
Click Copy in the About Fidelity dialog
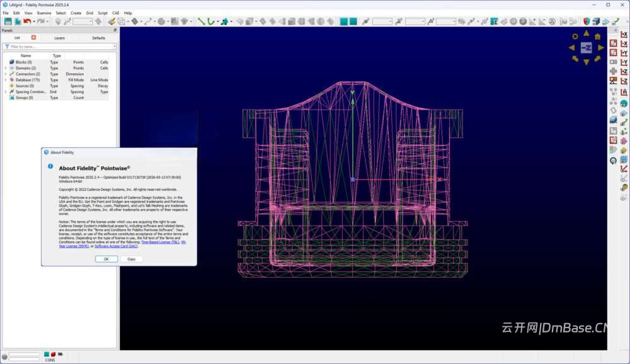click(132, 259)
